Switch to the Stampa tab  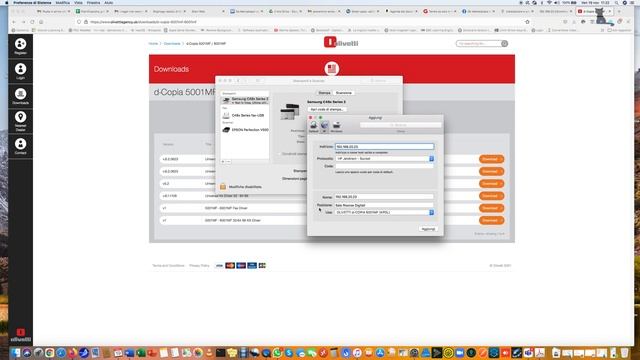[x=324, y=93]
